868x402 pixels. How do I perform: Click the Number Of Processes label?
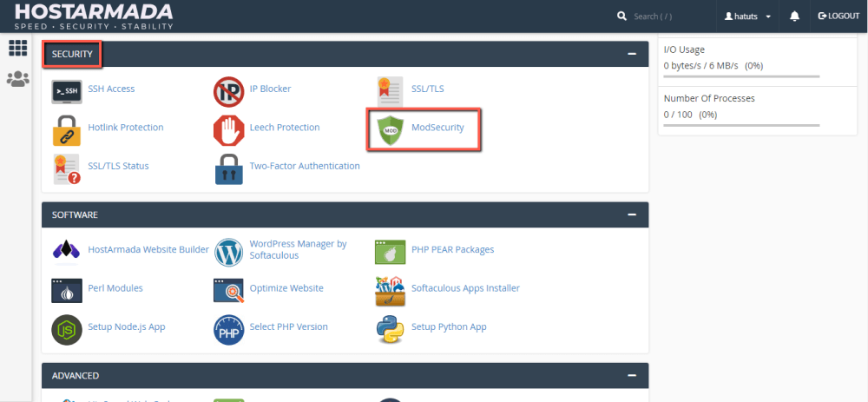pos(709,99)
